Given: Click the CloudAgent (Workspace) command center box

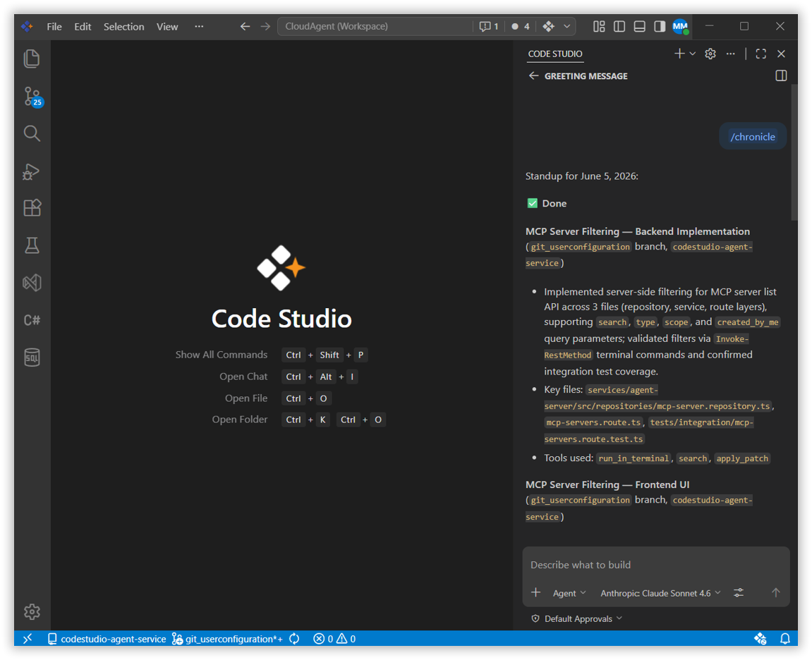Looking at the screenshot, I should pos(375,26).
